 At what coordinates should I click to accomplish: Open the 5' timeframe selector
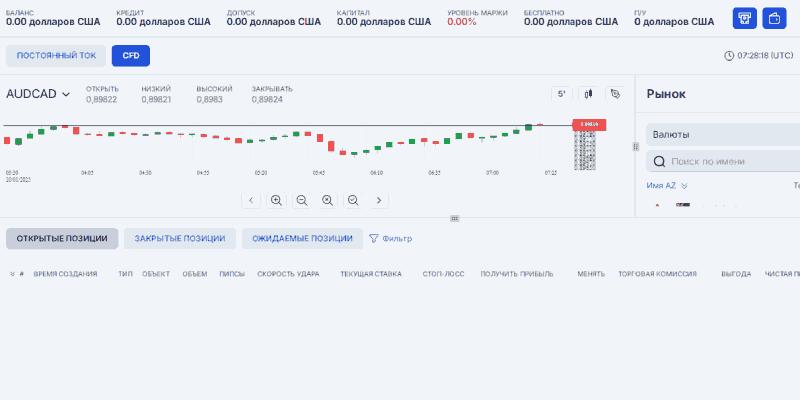point(561,94)
